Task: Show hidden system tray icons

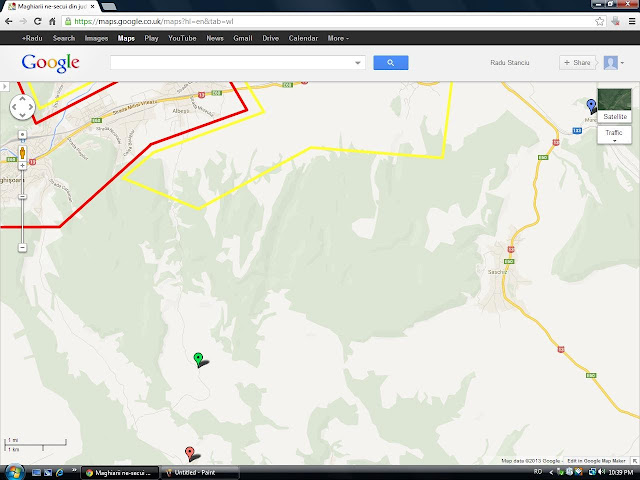Action: [551, 472]
